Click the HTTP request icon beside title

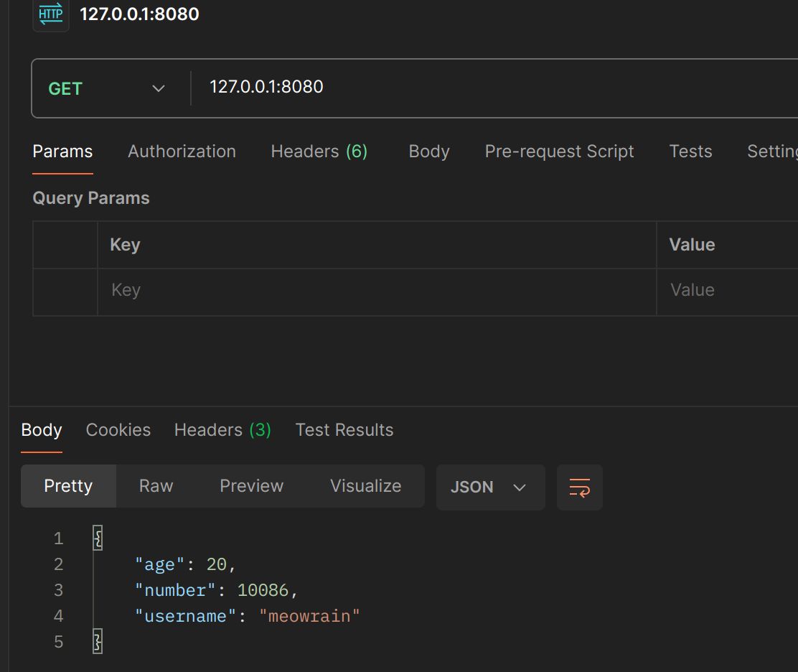[x=51, y=15]
